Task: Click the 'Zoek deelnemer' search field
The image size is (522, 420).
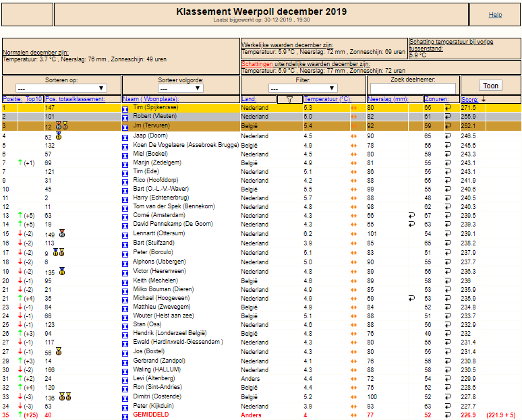Action: tap(413, 88)
